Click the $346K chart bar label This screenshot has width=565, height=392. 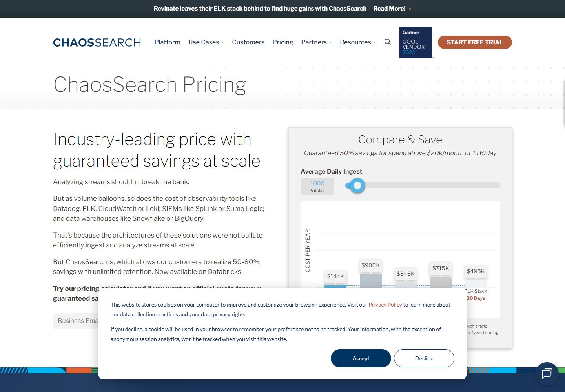tap(406, 274)
